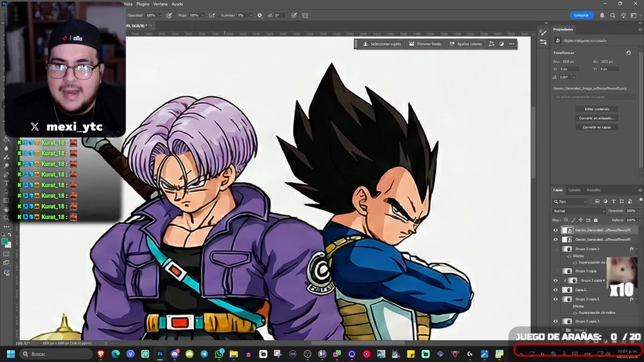The height and width of the screenshot is (362, 644).
Task: Click the search magnifier icon in the top bar
Action: point(613,16)
